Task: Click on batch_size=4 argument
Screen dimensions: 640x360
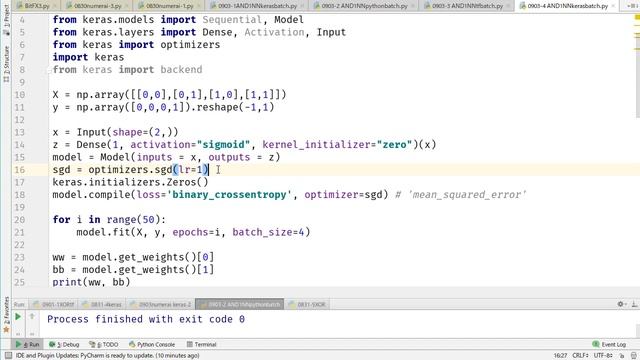Action: tap(268, 232)
